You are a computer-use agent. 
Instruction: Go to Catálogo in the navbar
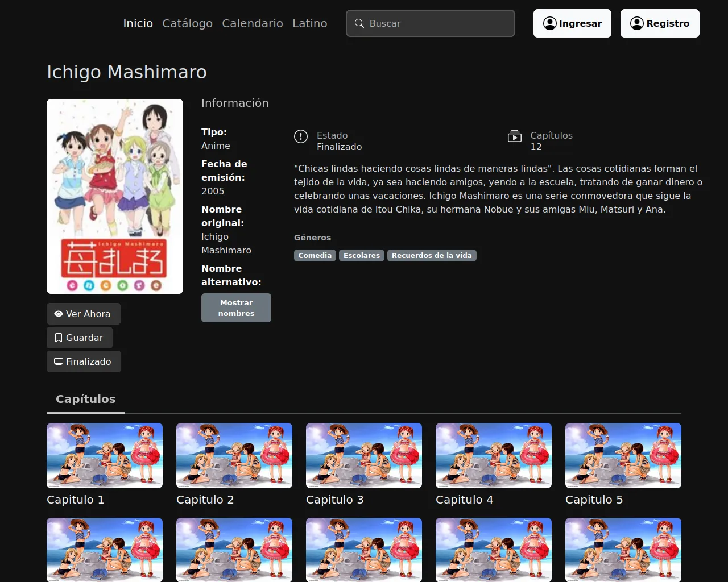pos(187,23)
